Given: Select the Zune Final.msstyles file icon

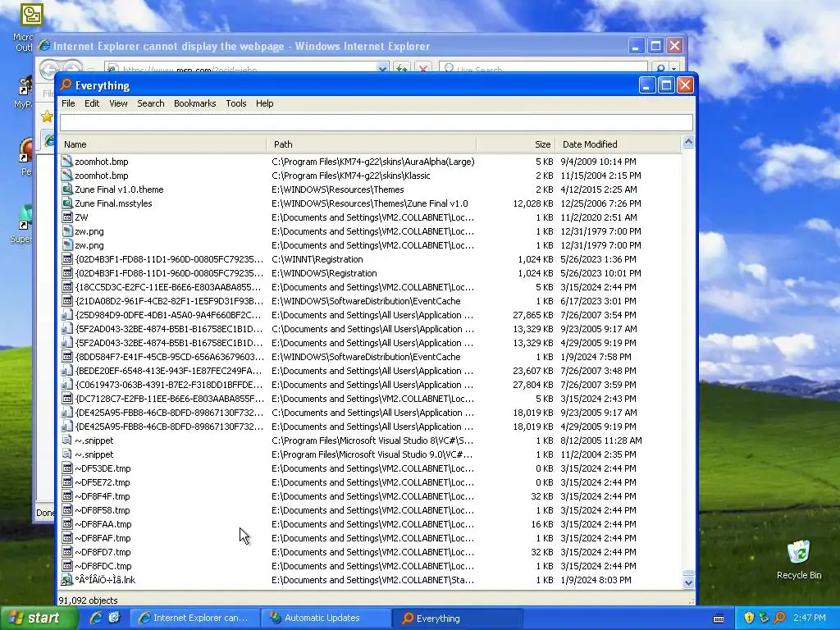Looking at the screenshot, I should (67, 203).
